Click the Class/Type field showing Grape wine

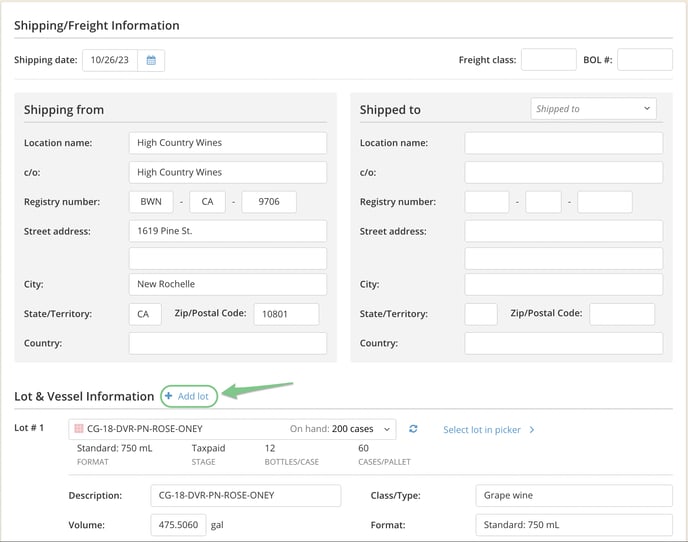tap(573, 495)
